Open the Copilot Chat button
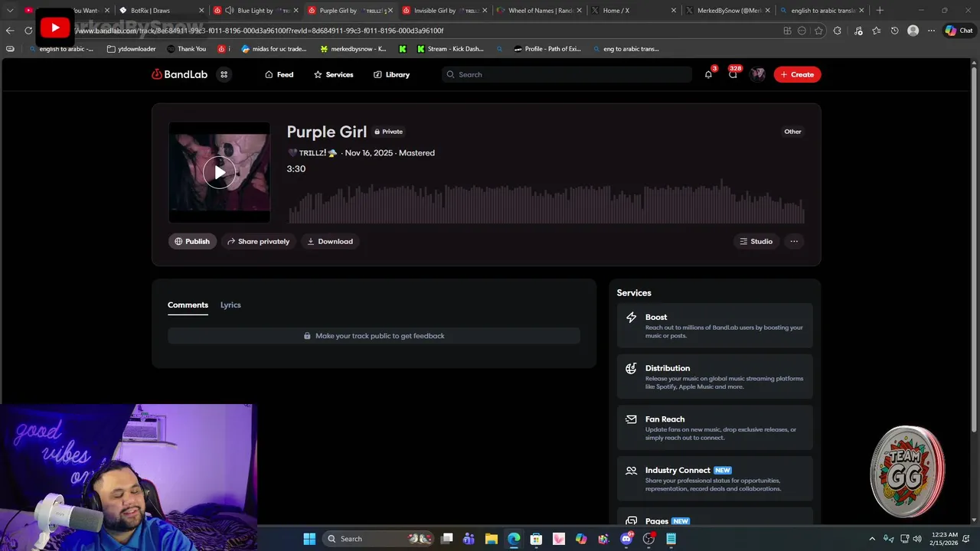 [x=959, y=31]
